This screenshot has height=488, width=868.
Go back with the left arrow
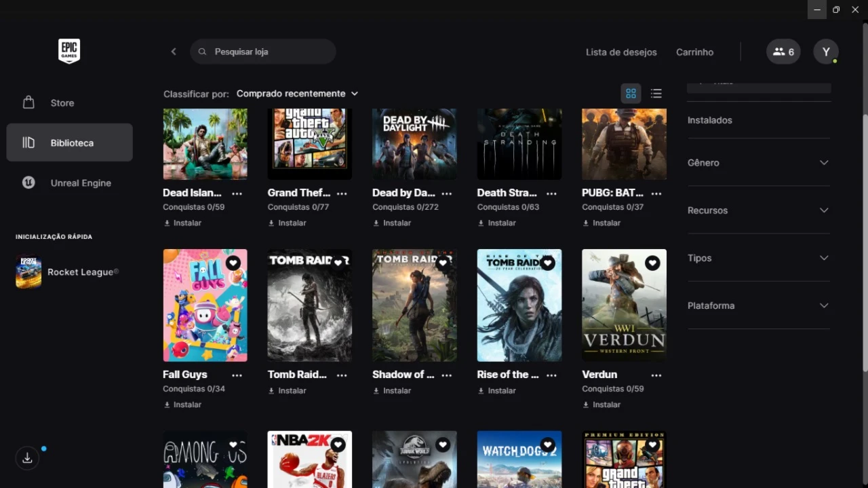tap(174, 52)
